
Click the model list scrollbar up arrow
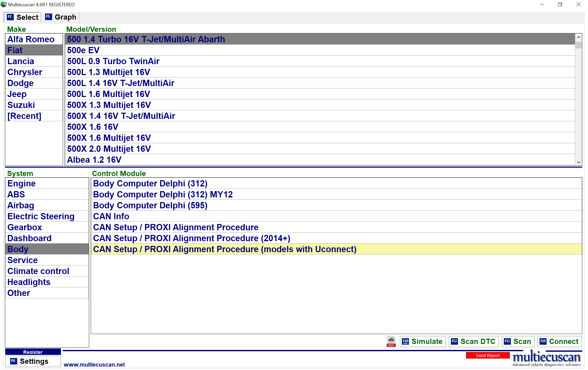(579, 37)
